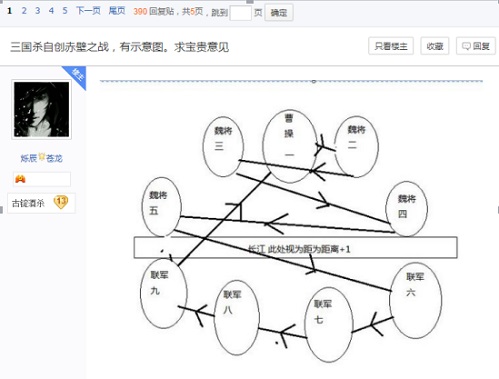Show only the original poster with 只看楼主
499x379 pixels.
[x=391, y=46]
